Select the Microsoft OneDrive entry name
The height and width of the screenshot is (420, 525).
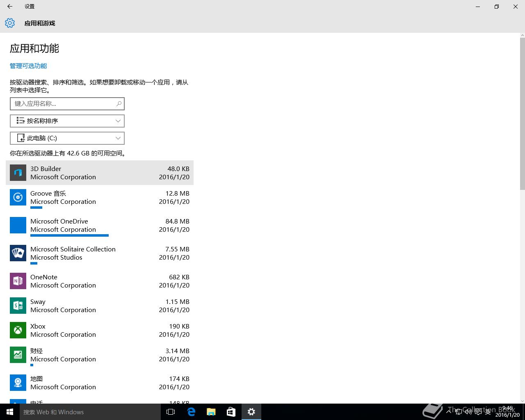59,221
